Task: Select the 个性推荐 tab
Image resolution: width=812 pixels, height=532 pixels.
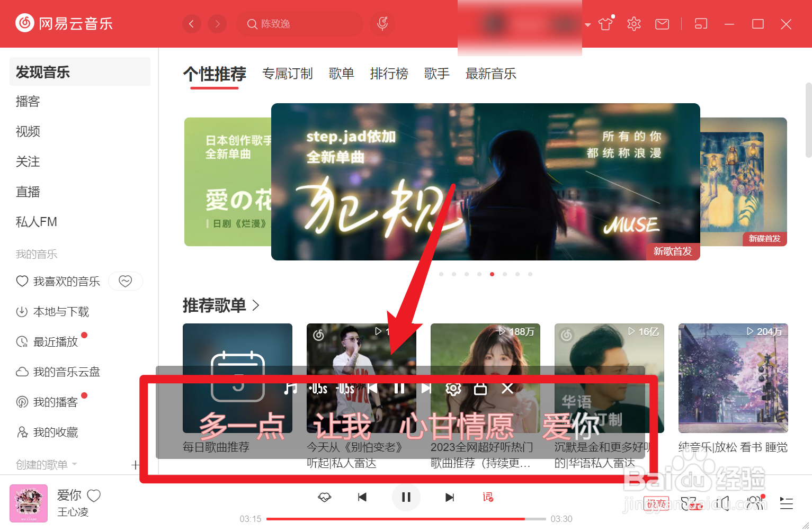Action: pyautogui.click(x=215, y=74)
